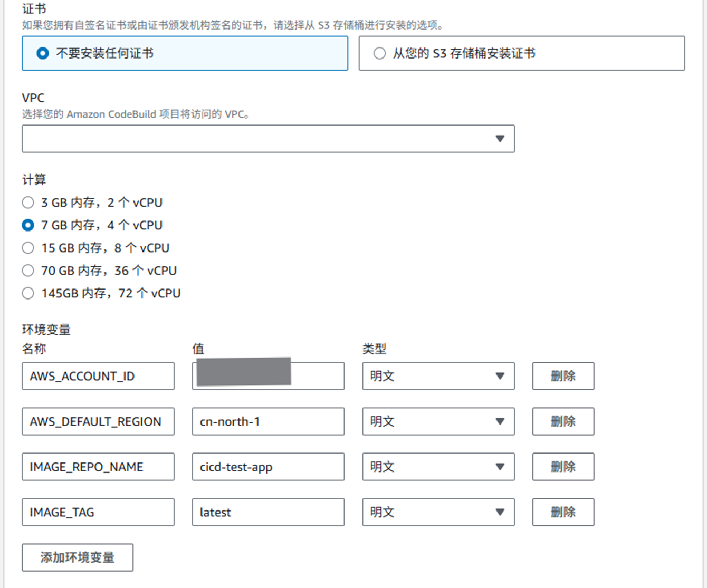The width and height of the screenshot is (707, 588).
Task: Open the type dropdown for AWS_ACCOUNT_ID
Action: point(438,376)
